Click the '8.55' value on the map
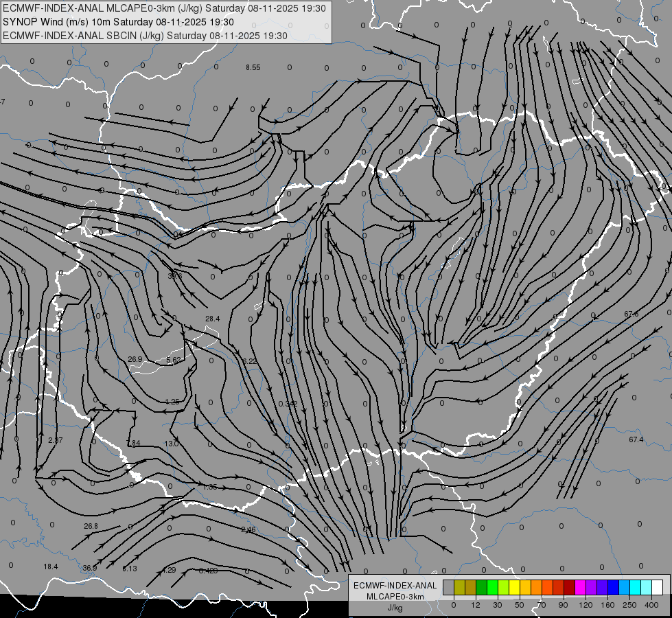Viewport: 672px width, 618px height. 253,67
